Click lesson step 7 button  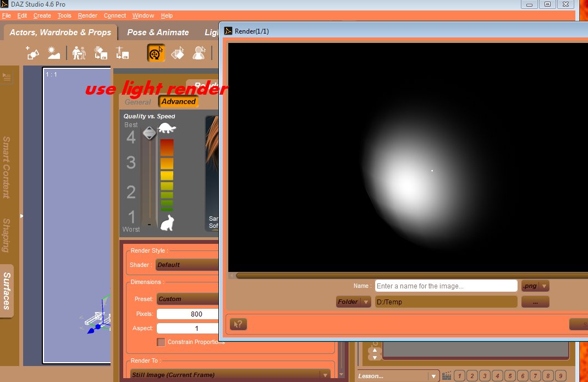[x=536, y=375]
